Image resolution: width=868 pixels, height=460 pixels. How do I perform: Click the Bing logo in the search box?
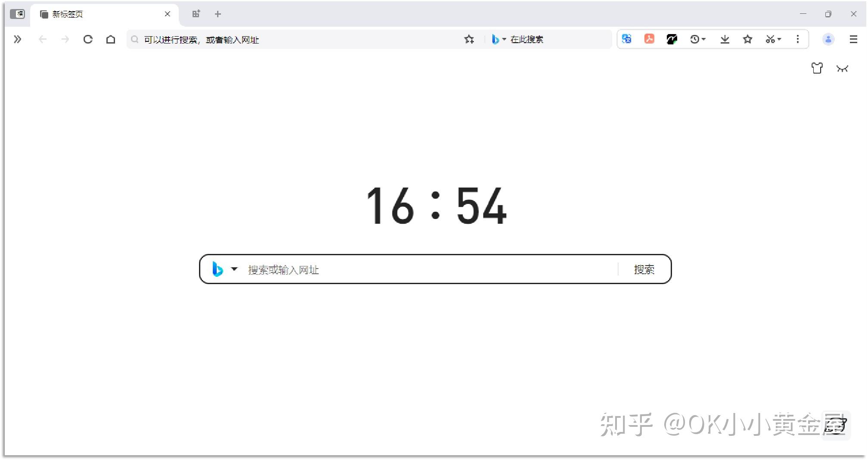coord(218,269)
